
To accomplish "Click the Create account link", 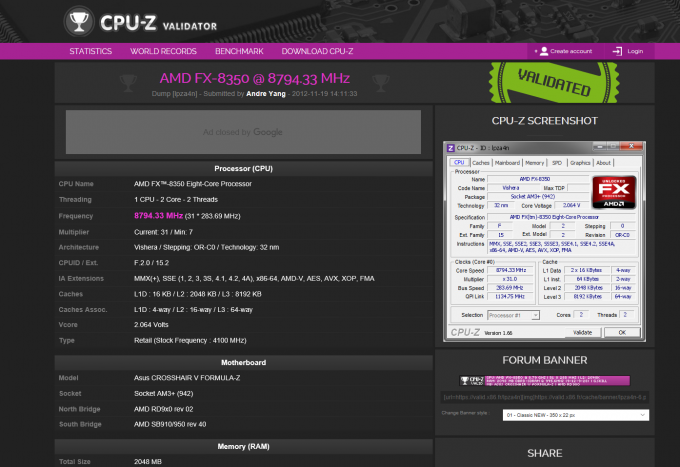I will coord(571,51).
